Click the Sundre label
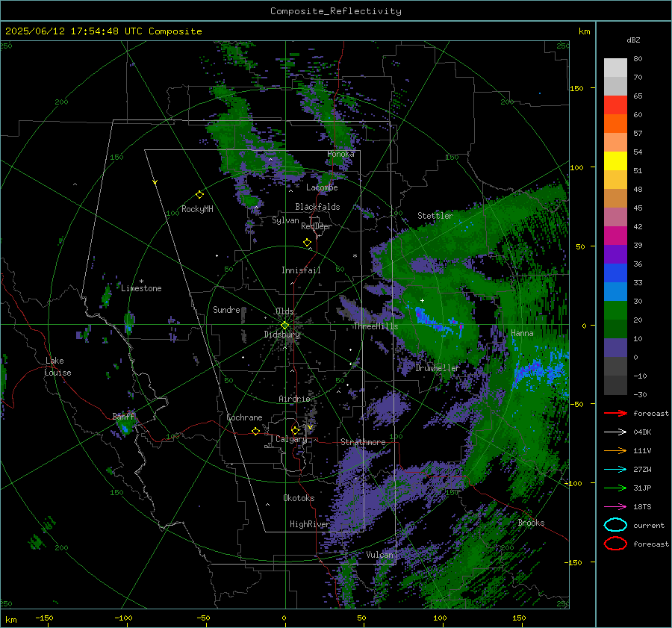This screenshot has width=672, height=628. [x=226, y=309]
